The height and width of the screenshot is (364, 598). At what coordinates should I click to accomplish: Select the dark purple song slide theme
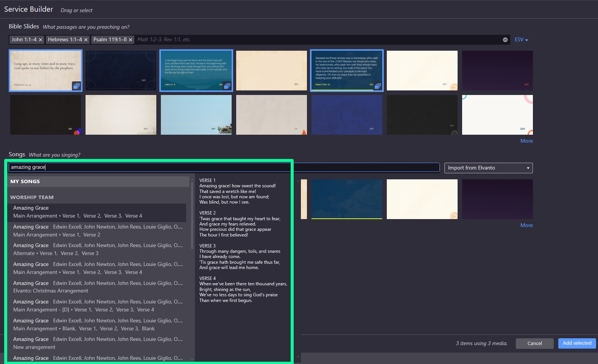497,199
